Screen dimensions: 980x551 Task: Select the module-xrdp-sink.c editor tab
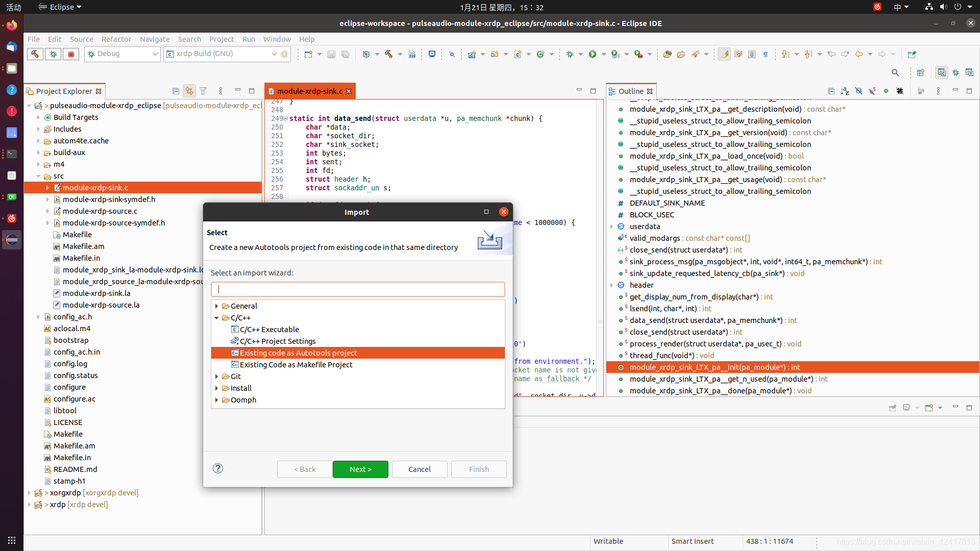coord(309,91)
